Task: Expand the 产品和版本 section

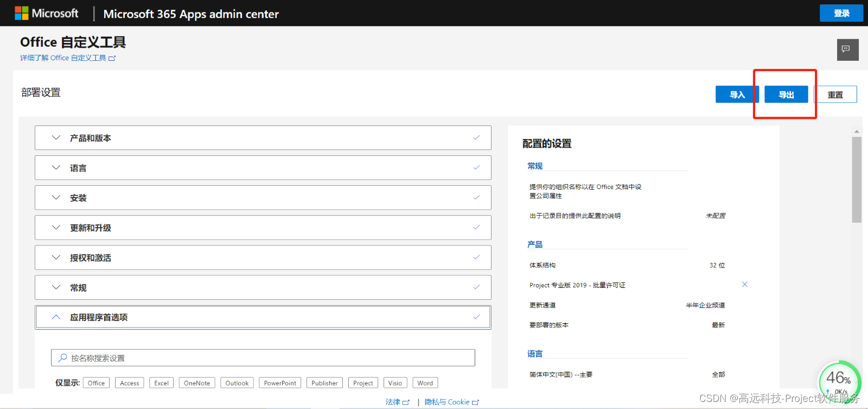Action: point(263,138)
